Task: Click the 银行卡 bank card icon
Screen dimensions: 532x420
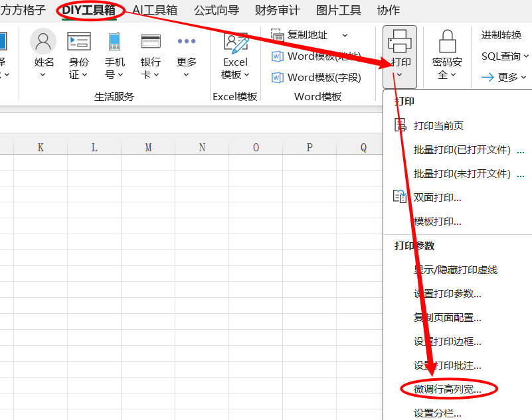Action: pos(150,42)
